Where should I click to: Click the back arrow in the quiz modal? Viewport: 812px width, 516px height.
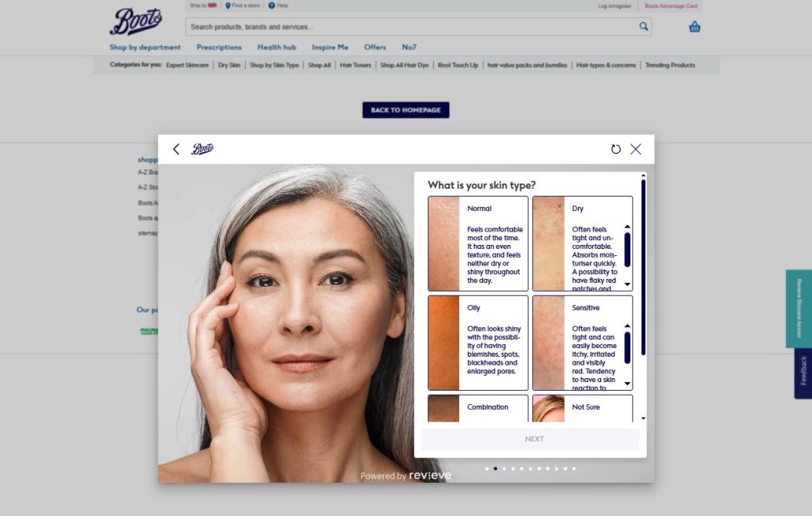tap(176, 149)
